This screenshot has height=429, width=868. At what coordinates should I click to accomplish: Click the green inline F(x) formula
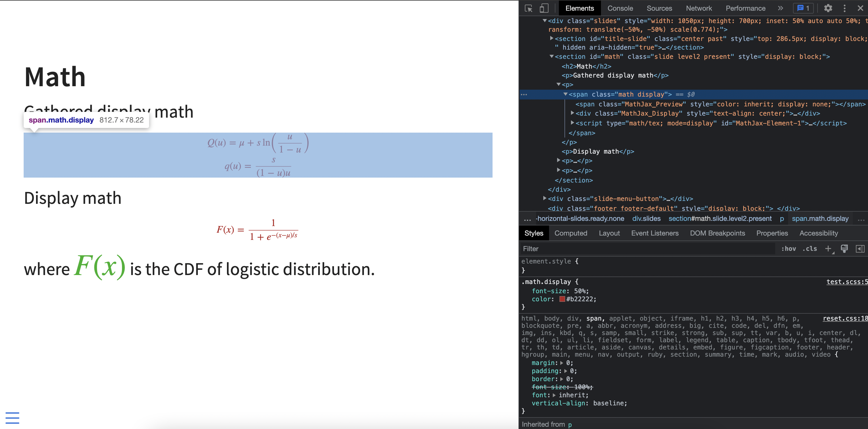pos(100,267)
